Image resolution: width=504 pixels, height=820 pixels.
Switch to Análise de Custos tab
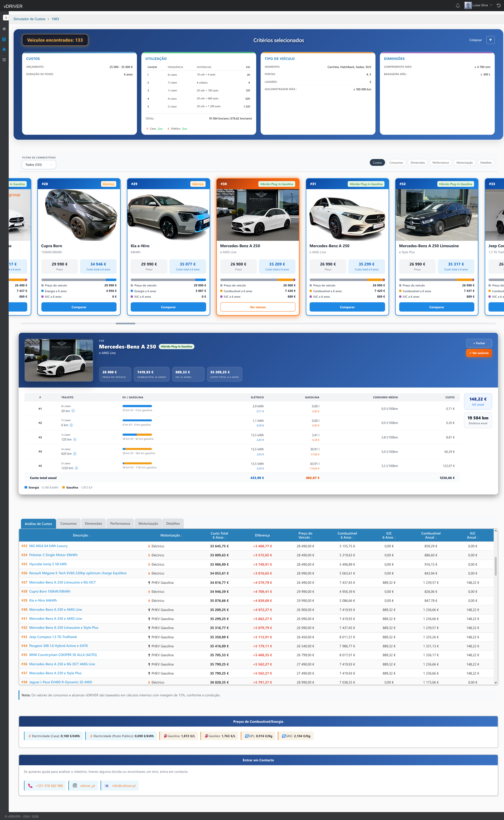point(38,524)
